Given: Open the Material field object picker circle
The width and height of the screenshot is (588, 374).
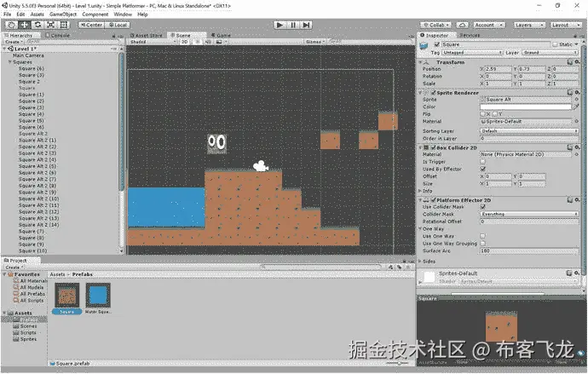Looking at the screenshot, I should [576, 122].
